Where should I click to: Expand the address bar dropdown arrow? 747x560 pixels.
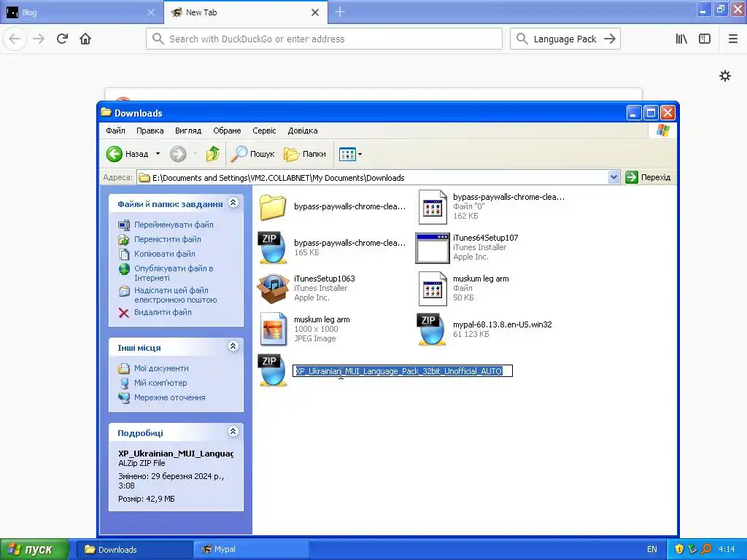[x=614, y=178]
